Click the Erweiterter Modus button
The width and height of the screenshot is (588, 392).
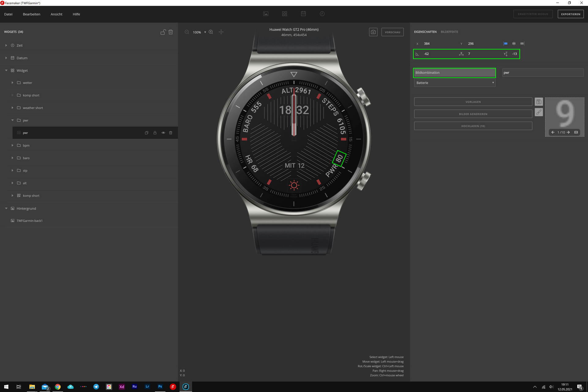click(x=533, y=14)
